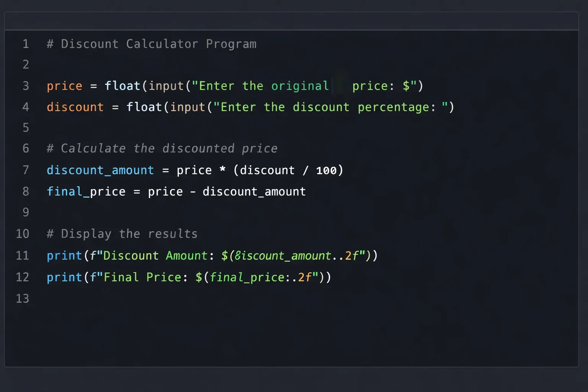Click line number 10 in the gutter
Viewport: 588px width, 392px height.
click(23, 234)
